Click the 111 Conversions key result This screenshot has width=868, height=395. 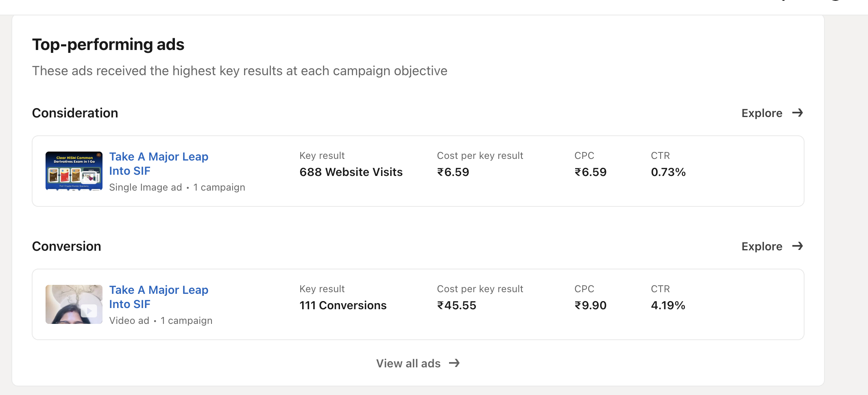343,305
